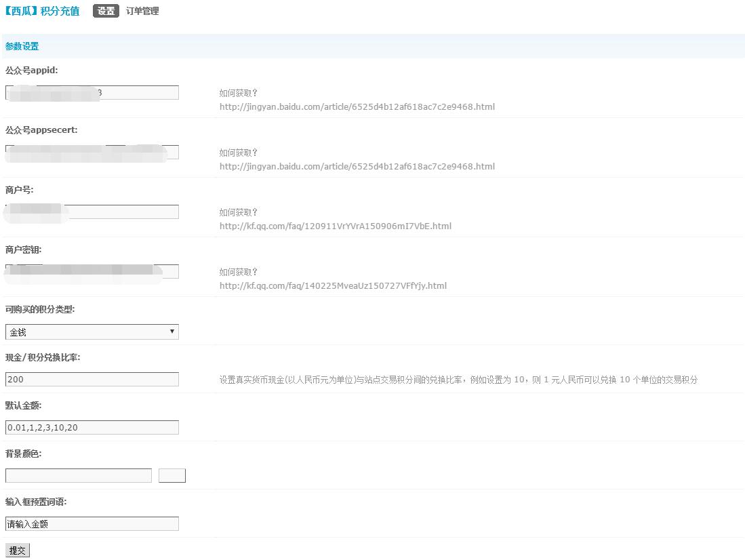Viewport: 745px width, 560px height.
Task: Click the 参数设置 section header
Action: pos(22,46)
